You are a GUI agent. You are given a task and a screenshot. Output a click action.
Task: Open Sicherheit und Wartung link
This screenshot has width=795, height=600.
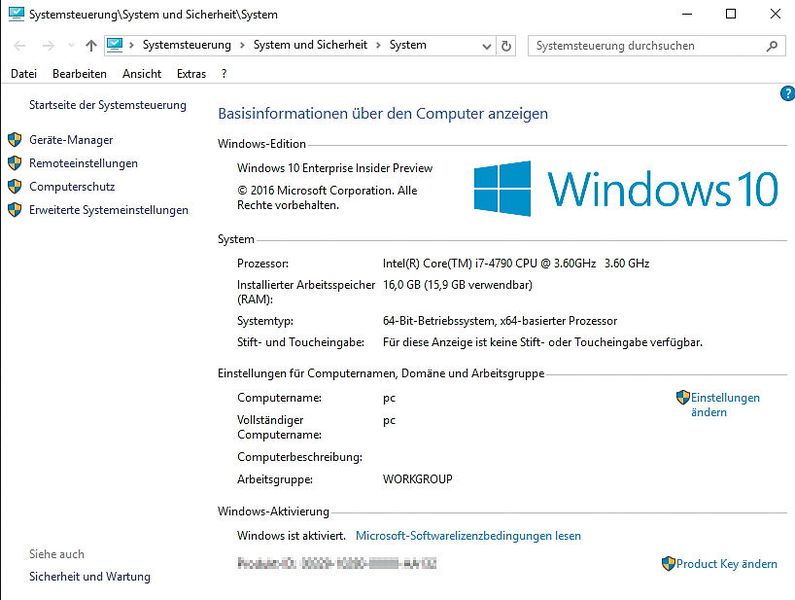pos(90,577)
